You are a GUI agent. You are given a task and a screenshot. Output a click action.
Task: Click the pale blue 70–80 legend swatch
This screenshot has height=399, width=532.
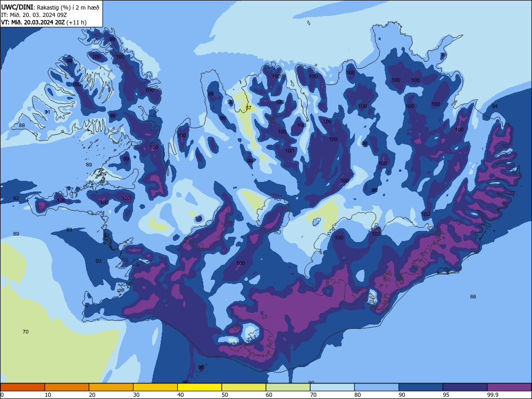pos(332,387)
